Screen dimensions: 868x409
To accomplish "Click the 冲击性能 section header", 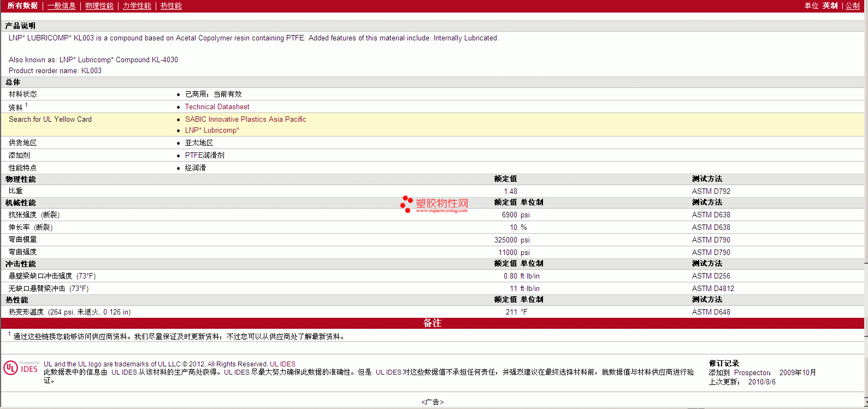I will click(21, 264).
